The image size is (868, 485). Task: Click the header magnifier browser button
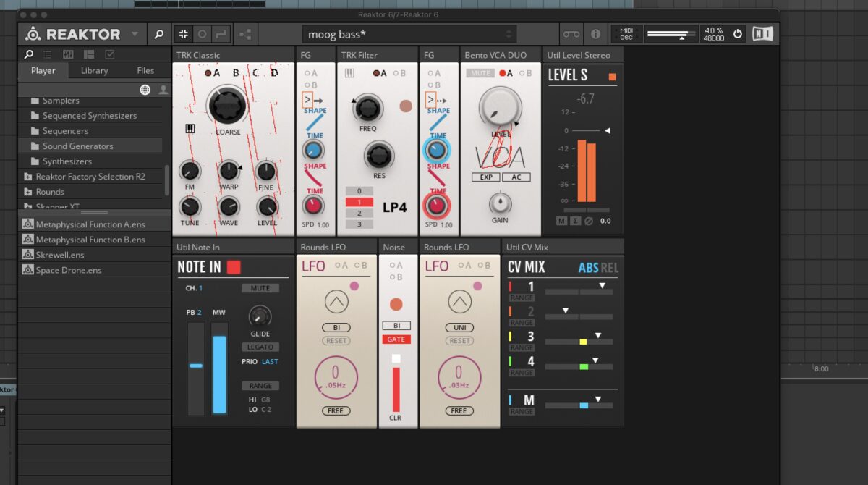tap(158, 34)
